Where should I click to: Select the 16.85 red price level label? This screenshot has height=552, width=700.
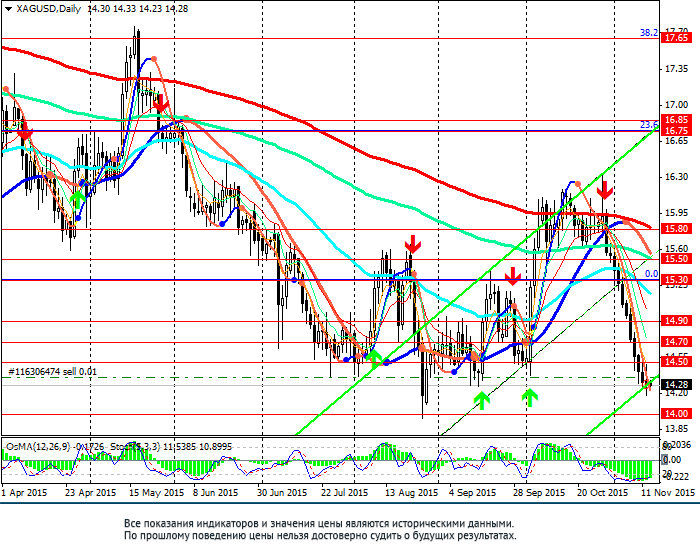tap(677, 120)
